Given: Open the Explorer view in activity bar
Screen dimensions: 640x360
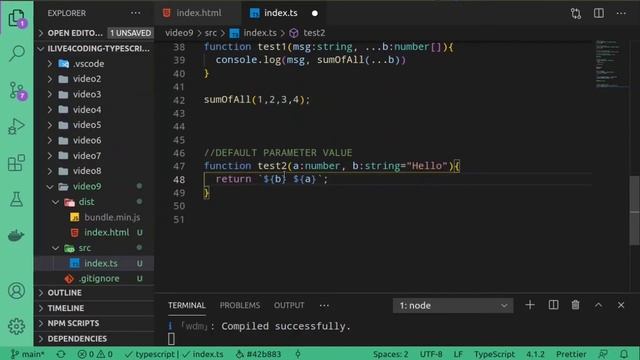Looking at the screenshot, I should pos(16,18).
